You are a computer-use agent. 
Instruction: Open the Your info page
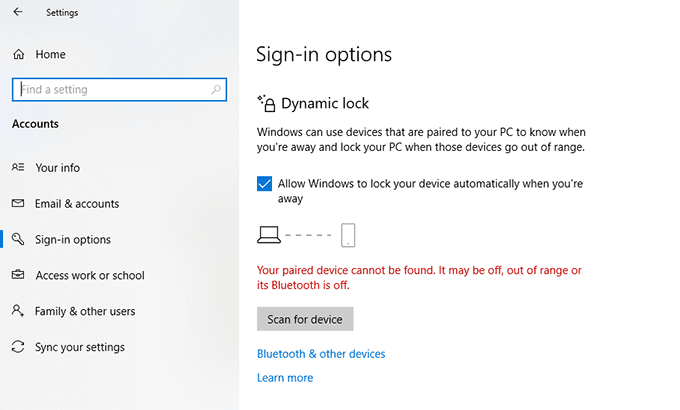click(57, 168)
